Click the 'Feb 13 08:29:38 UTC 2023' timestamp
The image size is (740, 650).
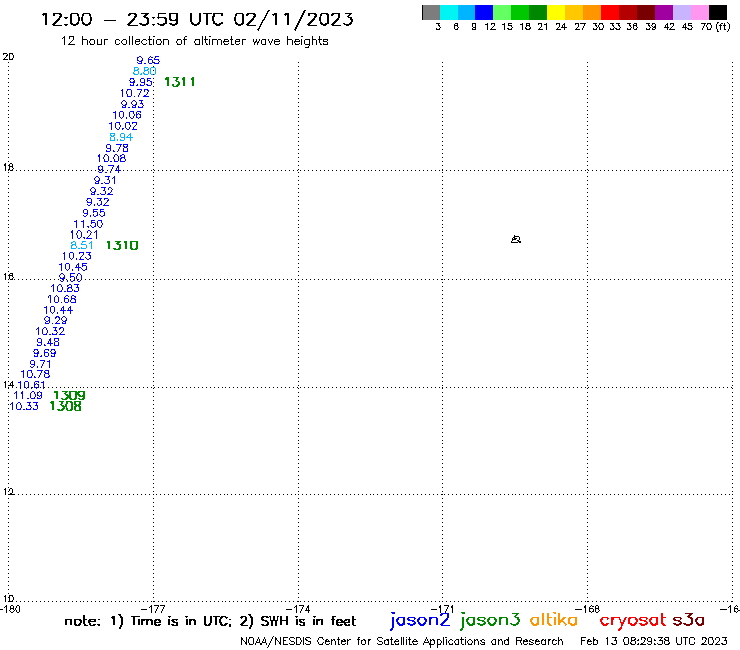click(x=654, y=641)
